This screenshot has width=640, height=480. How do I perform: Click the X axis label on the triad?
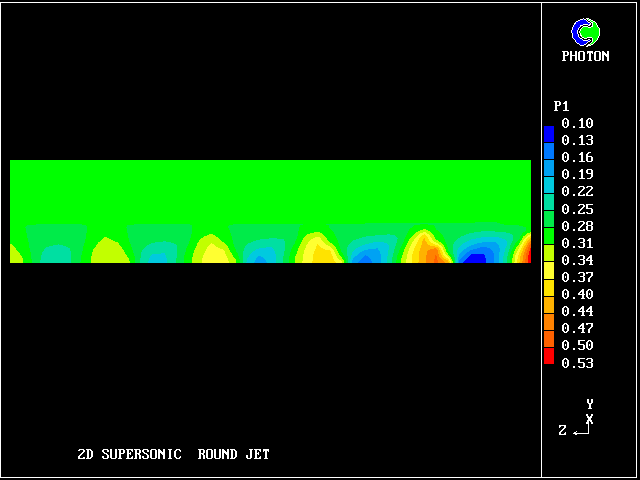pyautogui.click(x=590, y=419)
